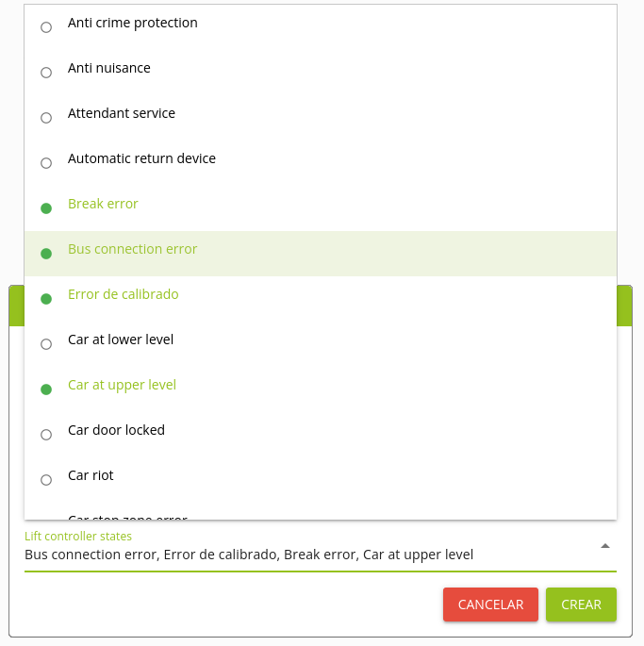This screenshot has width=644, height=646.
Task: Select the Car riot radio circle
Action: (x=46, y=480)
